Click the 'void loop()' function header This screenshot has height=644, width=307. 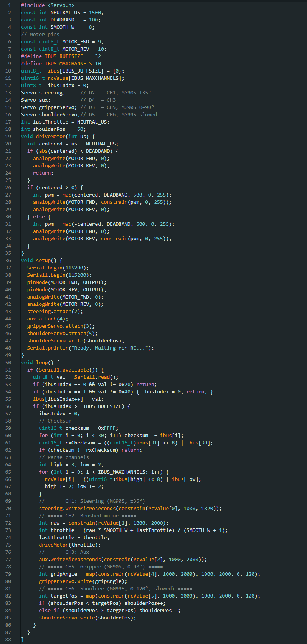[x=40, y=363]
